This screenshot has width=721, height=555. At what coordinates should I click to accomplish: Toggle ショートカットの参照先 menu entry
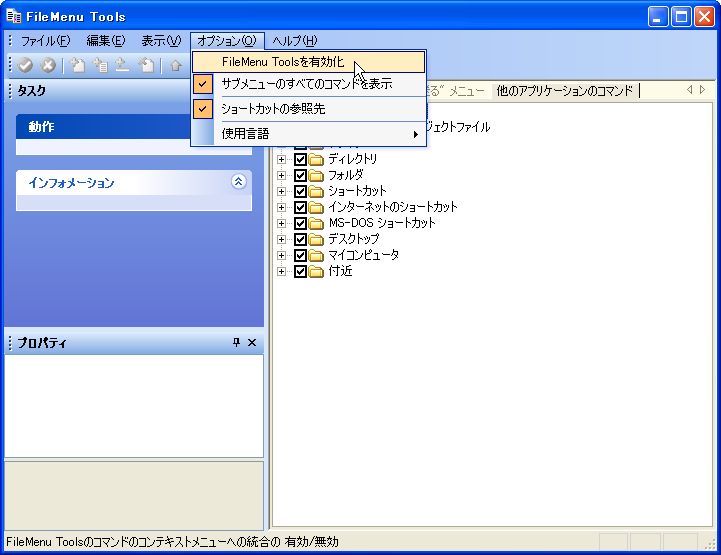pyautogui.click(x=309, y=109)
